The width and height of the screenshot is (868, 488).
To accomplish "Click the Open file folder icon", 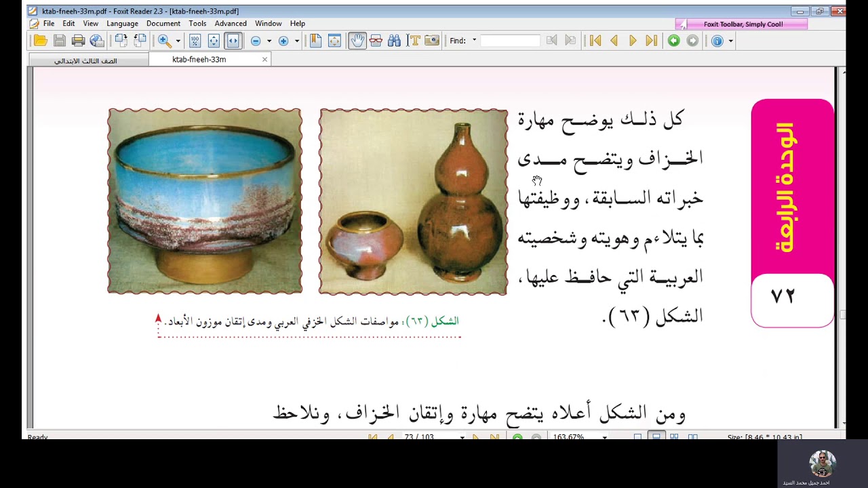I will [41, 41].
